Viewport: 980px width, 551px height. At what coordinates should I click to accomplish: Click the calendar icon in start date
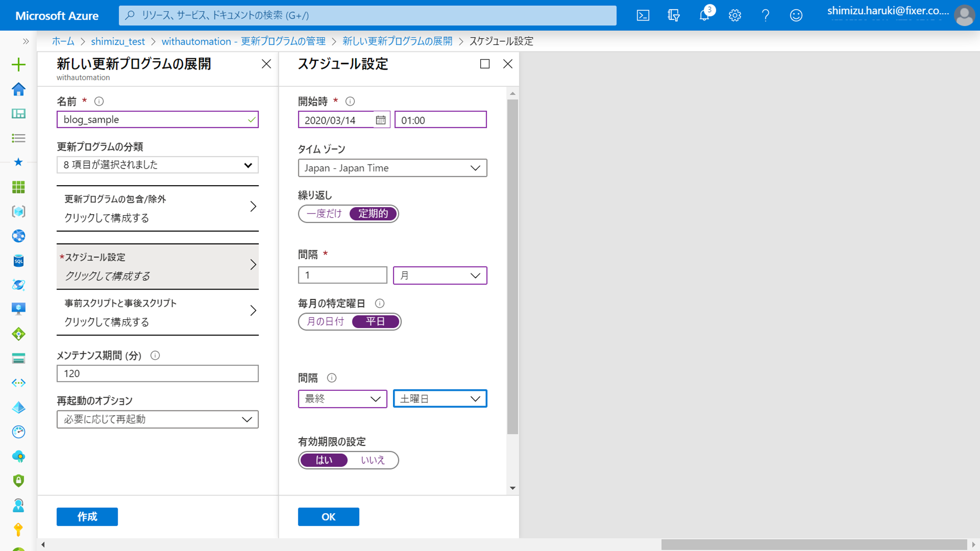[381, 120]
